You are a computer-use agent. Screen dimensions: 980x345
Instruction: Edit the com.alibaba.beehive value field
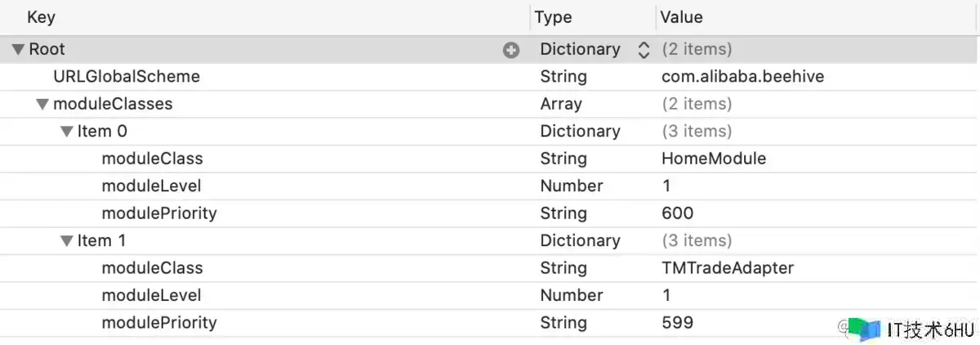coord(742,77)
